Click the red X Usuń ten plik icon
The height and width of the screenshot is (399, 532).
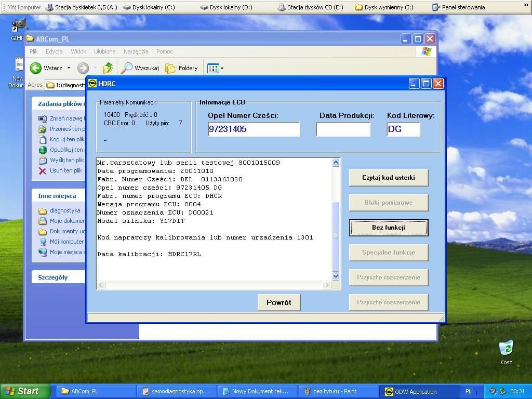click(x=43, y=170)
